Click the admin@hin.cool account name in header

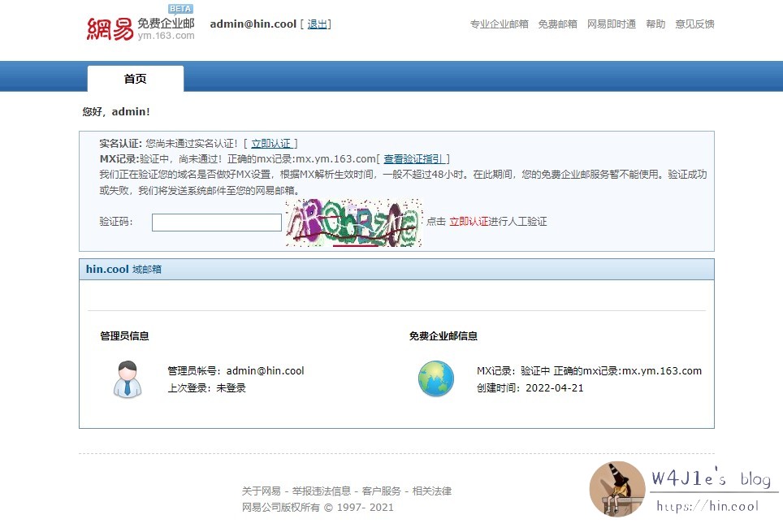pos(253,24)
